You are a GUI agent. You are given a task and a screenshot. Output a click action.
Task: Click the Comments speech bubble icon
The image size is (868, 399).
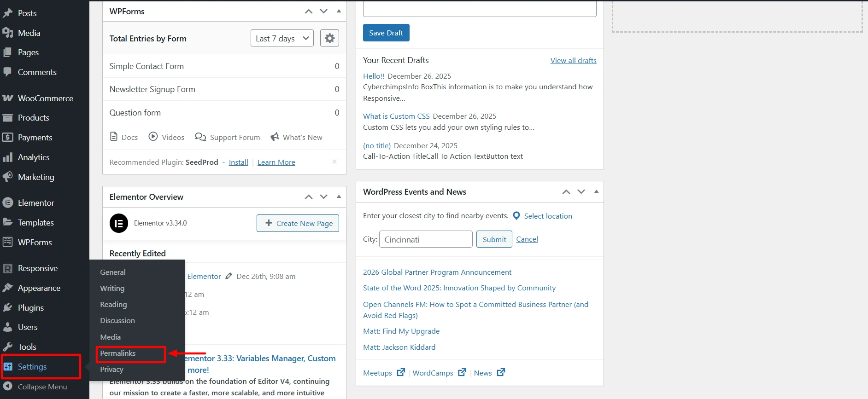7,72
